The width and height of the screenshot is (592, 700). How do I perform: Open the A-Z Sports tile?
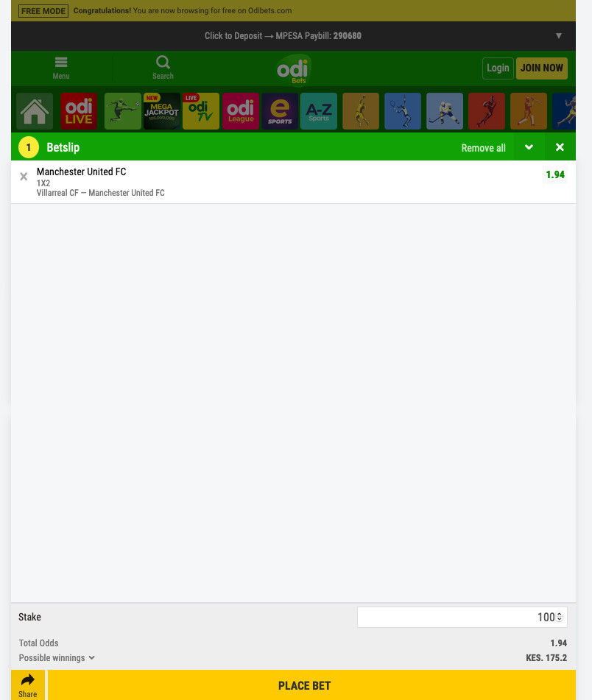(x=319, y=111)
